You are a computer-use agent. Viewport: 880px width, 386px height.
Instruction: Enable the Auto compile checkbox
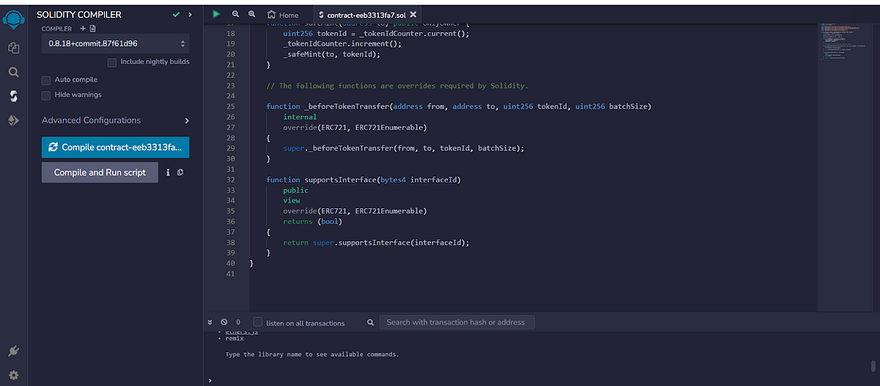tap(46, 80)
